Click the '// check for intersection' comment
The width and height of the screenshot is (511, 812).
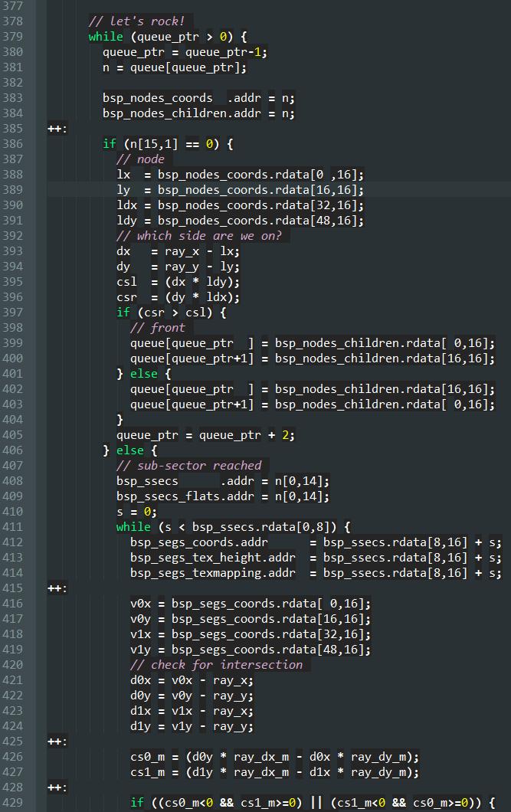click(216, 665)
